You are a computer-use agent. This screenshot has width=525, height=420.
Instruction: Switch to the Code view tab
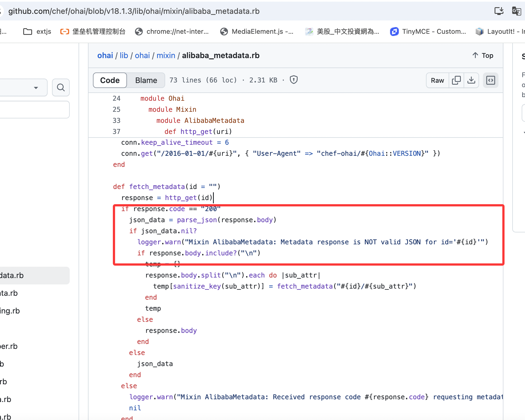110,80
